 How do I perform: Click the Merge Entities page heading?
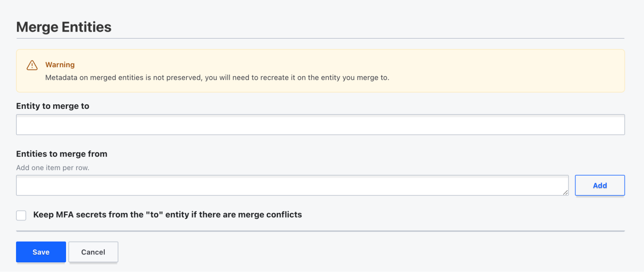pos(64,27)
